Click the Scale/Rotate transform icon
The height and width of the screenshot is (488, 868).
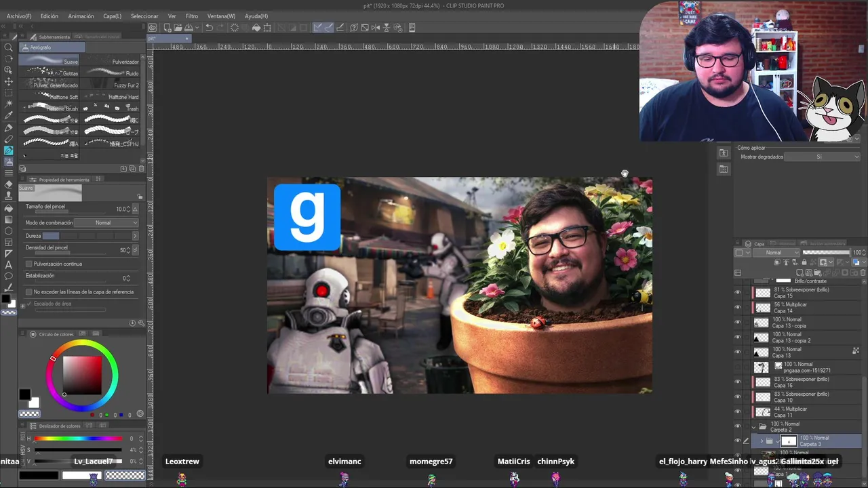pos(267,28)
